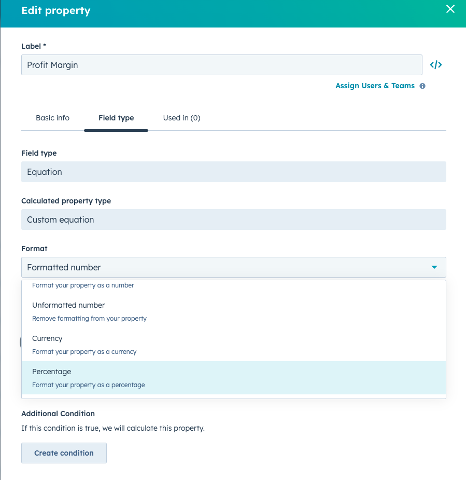Image resolution: width=466 pixels, height=480 pixels.
Task: Collapse the Format dropdown caret arrow
Action: (434, 267)
